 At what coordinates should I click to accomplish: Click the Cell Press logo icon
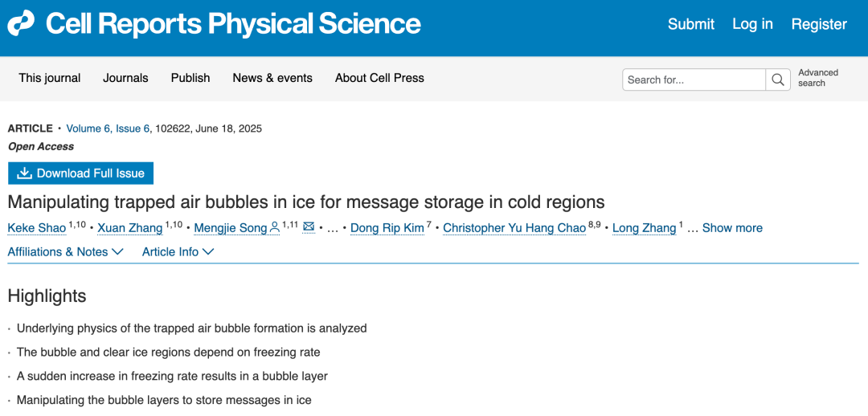coord(21,24)
